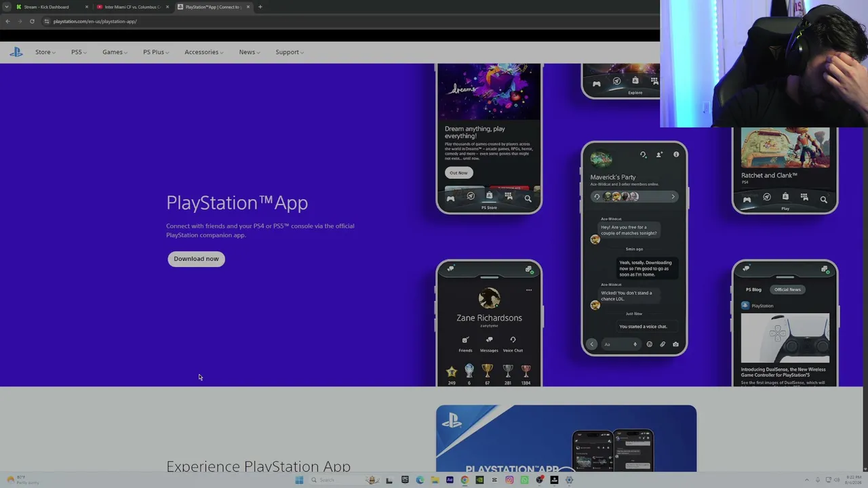Open Adobe After Effects from the taskbar

(x=450, y=480)
